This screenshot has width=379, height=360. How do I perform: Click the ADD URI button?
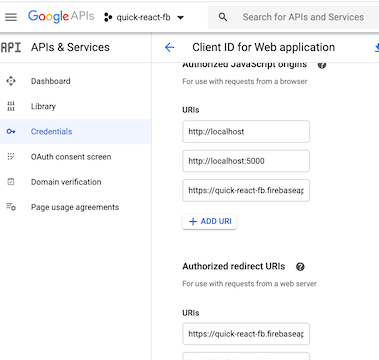tap(210, 221)
